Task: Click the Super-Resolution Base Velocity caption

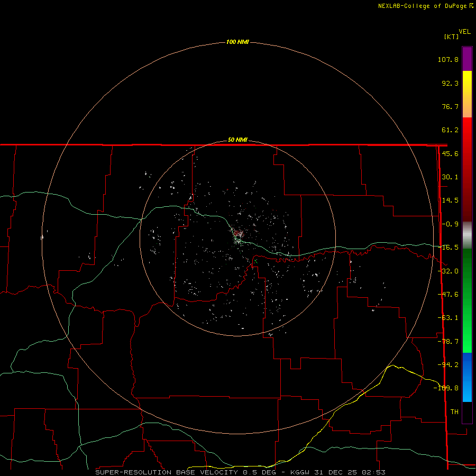Action: 241,472
